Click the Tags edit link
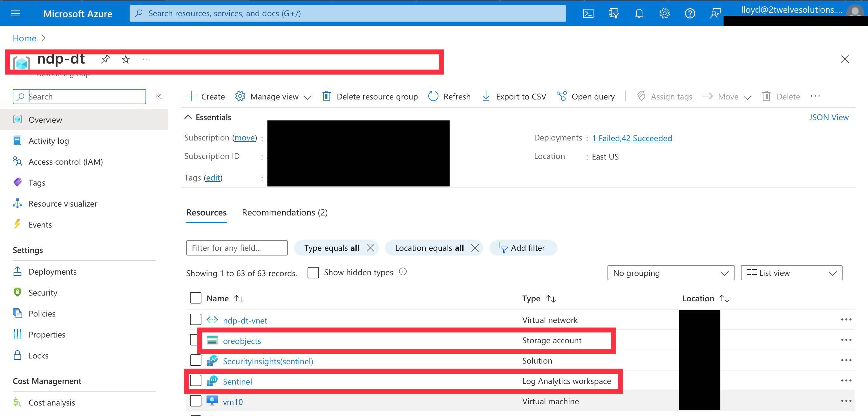This screenshot has width=868, height=416. (x=213, y=178)
